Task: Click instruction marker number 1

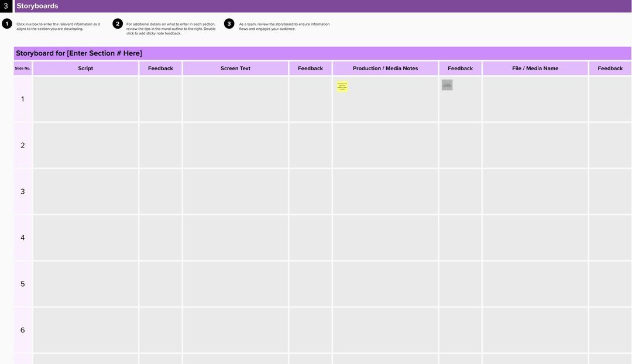Action: tap(6, 22)
